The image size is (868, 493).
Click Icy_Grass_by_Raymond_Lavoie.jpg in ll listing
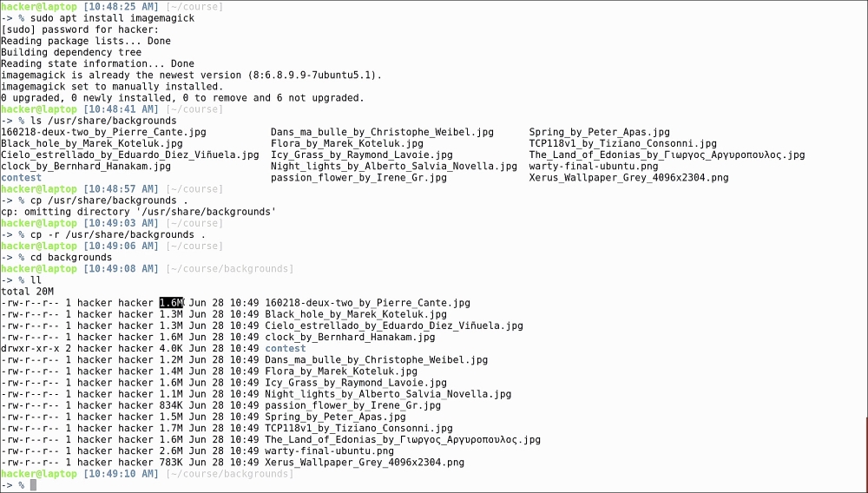click(355, 383)
